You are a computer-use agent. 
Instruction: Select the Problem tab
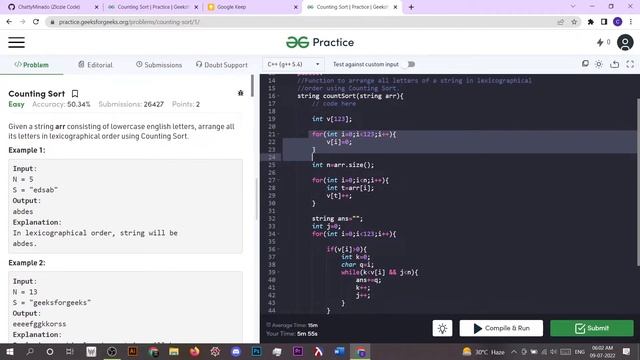pyautogui.click(x=31, y=65)
